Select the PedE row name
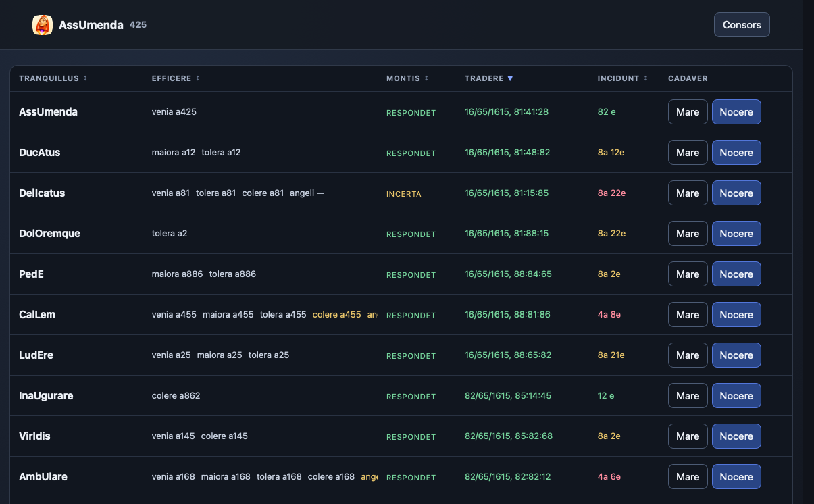This screenshot has height=504, width=814. pyautogui.click(x=31, y=274)
